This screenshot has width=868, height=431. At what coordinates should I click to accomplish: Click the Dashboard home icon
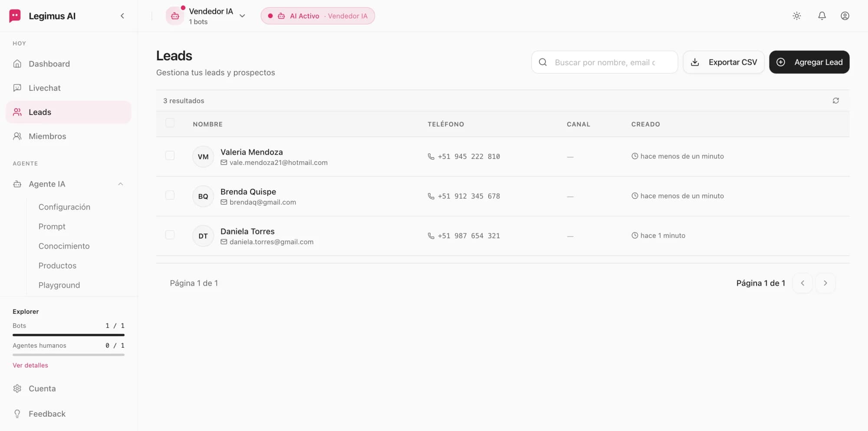17,64
